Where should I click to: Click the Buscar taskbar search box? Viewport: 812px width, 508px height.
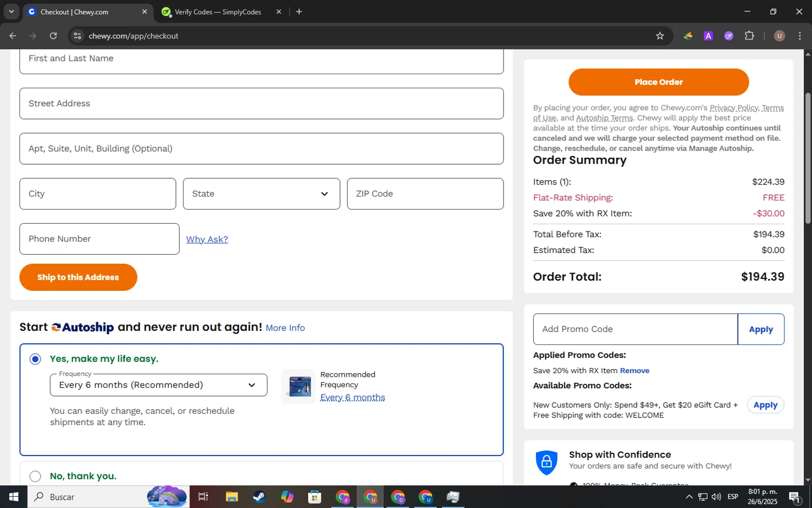tap(108, 497)
